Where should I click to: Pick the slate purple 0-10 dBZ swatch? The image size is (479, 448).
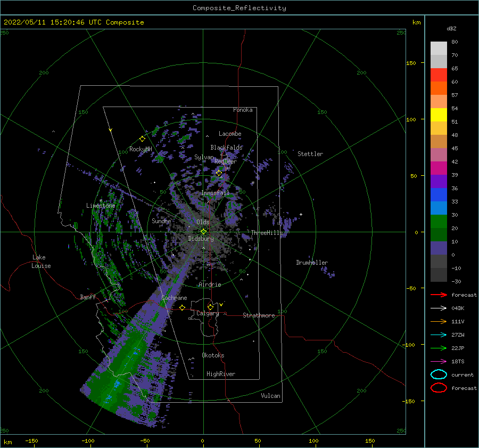tap(439, 248)
